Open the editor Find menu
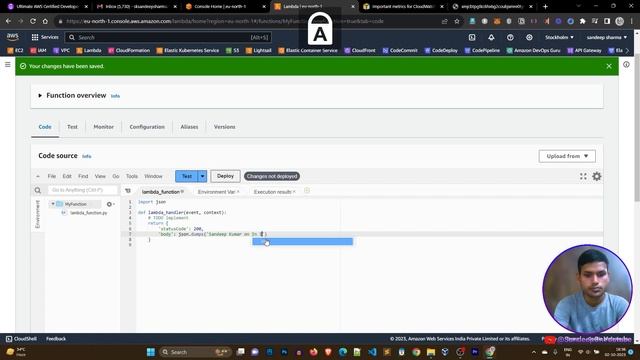Image resolution: width=640 pixels, height=360 pixels. (83, 176)
